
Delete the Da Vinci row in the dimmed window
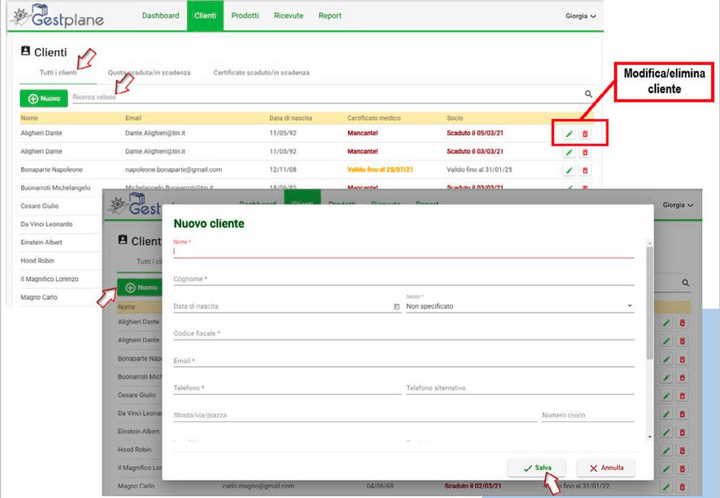(682, 414)
